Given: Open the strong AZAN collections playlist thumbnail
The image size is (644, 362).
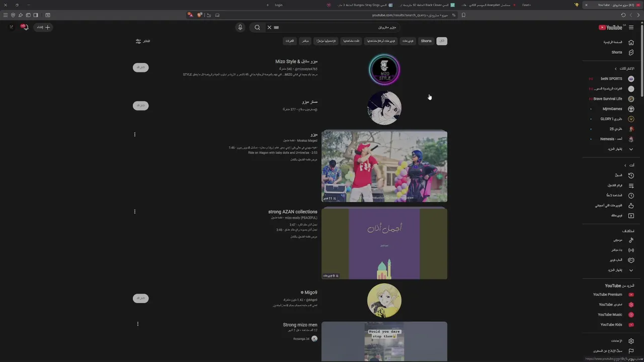Looking at the screenshot, I should pyautogui.click(x=384, y=243).
